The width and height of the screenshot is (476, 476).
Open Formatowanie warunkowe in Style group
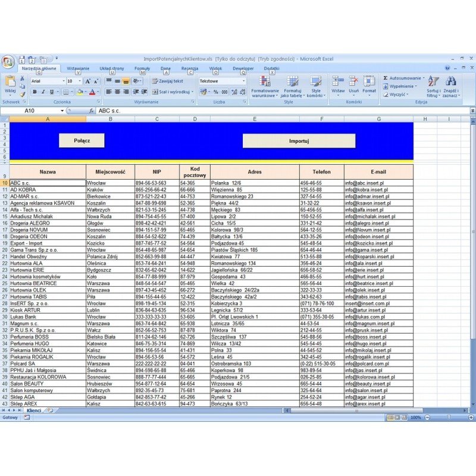coord(265,85)
